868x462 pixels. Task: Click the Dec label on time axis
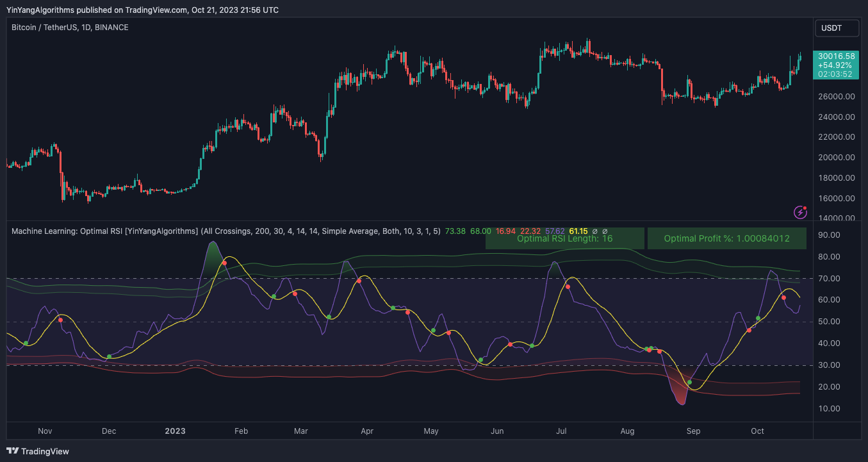pos(109,431)
